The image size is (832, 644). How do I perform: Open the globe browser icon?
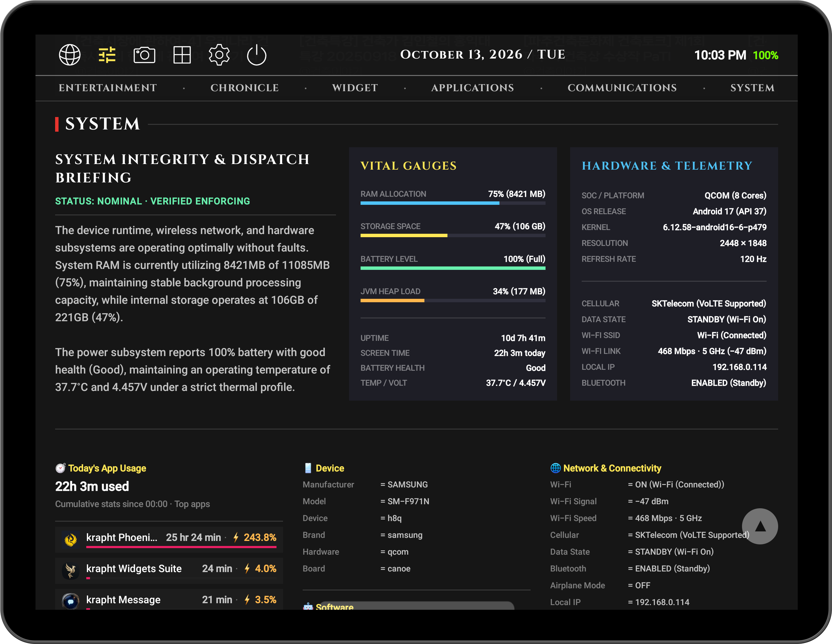pos(70,55)
